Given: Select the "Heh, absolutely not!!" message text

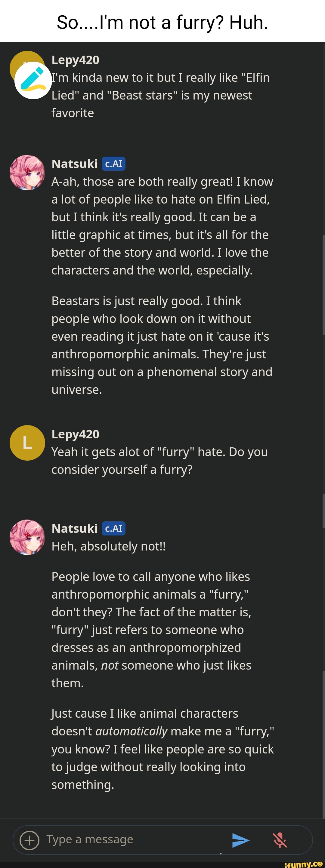Looking at the screenshot, I should (108, 546).
